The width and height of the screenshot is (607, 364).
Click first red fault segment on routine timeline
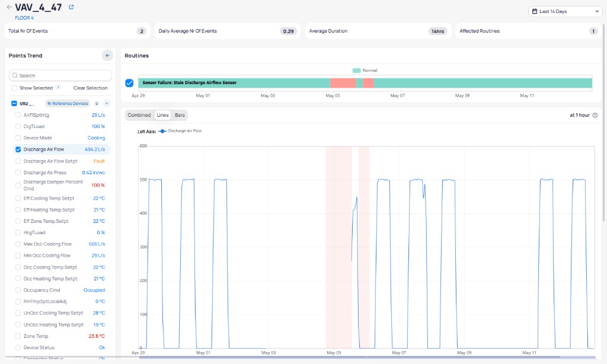pos(343,83)
